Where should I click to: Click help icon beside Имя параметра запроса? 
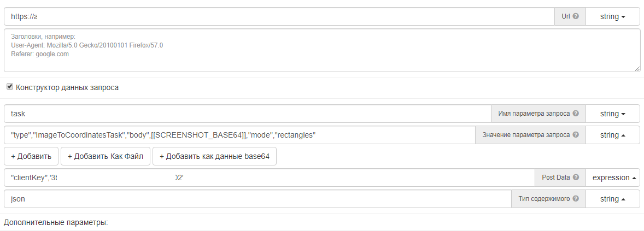tap(576, 114)
